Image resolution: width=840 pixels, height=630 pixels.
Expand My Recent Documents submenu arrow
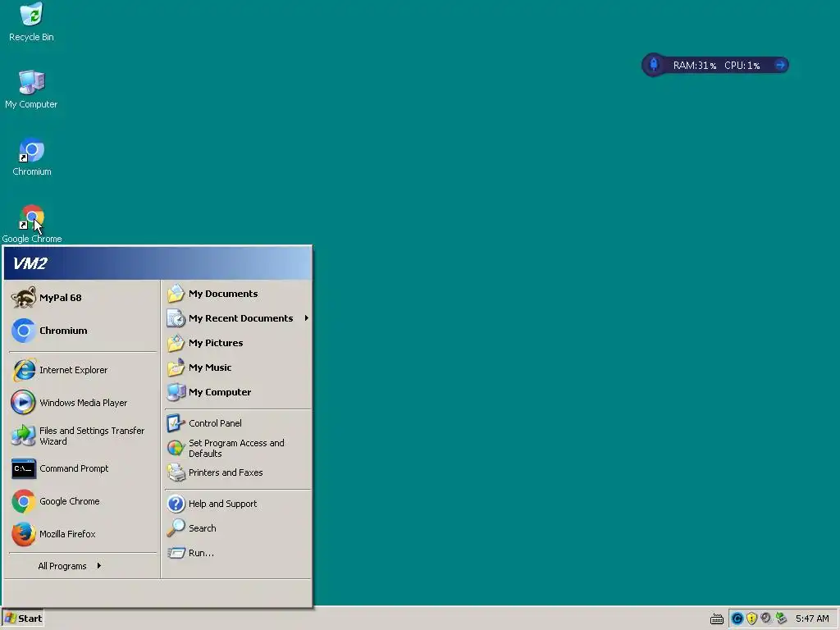point(307,318)
